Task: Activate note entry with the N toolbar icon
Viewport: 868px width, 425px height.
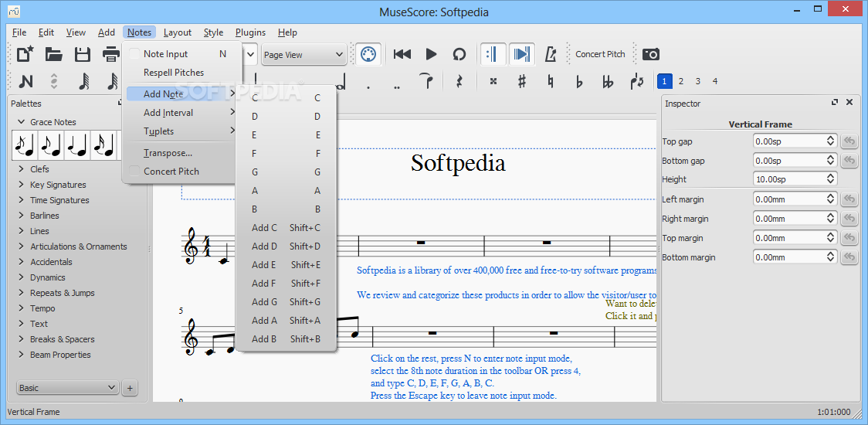Action: 25,81
